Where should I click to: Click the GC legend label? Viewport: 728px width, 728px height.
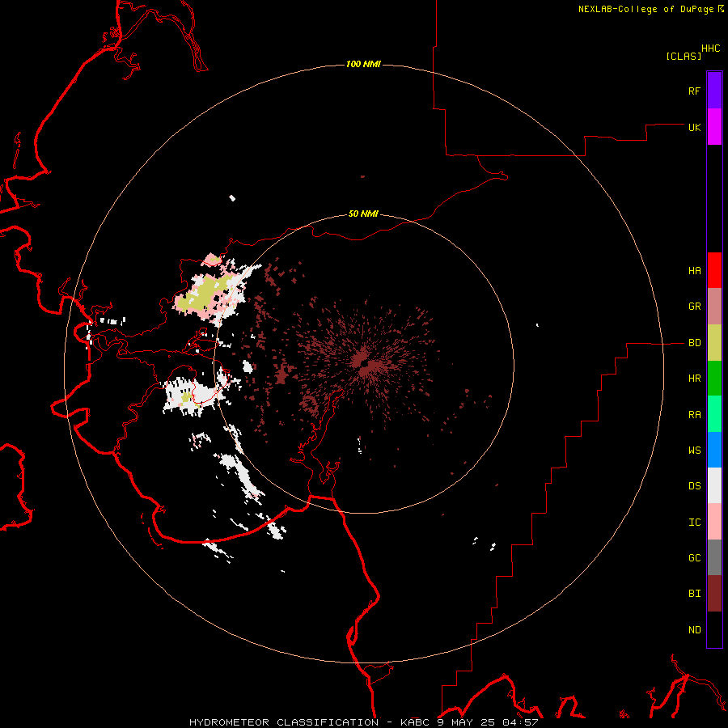[694, 558]
